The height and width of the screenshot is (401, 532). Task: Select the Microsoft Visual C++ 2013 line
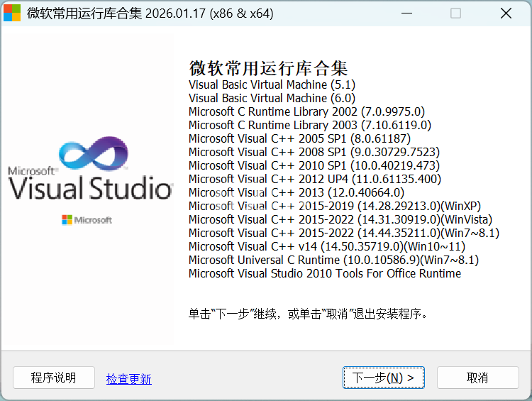[x=296, y=192]
